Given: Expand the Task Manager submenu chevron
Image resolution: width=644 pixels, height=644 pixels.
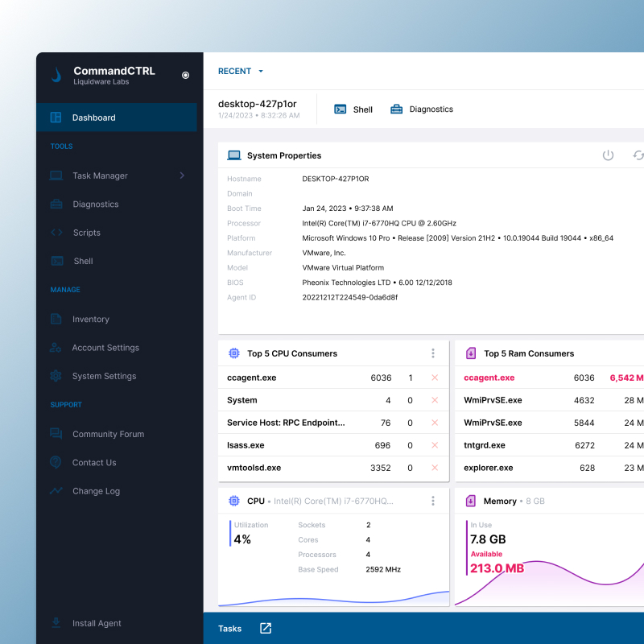Looking at the screenshot, I should click(183, 175).
